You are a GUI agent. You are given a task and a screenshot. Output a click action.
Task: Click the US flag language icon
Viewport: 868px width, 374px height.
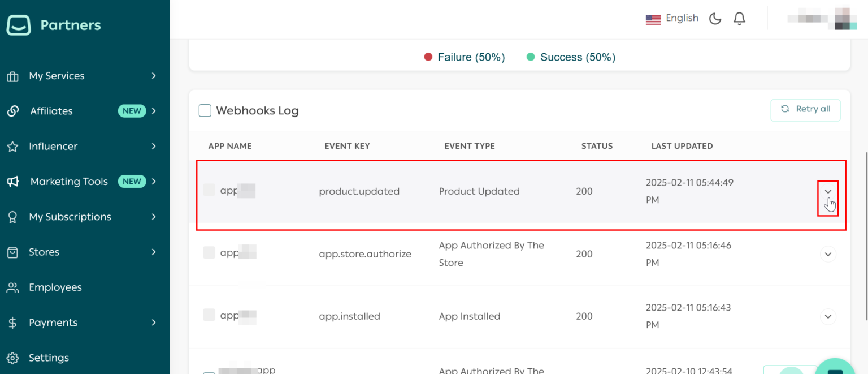(653, 19)
